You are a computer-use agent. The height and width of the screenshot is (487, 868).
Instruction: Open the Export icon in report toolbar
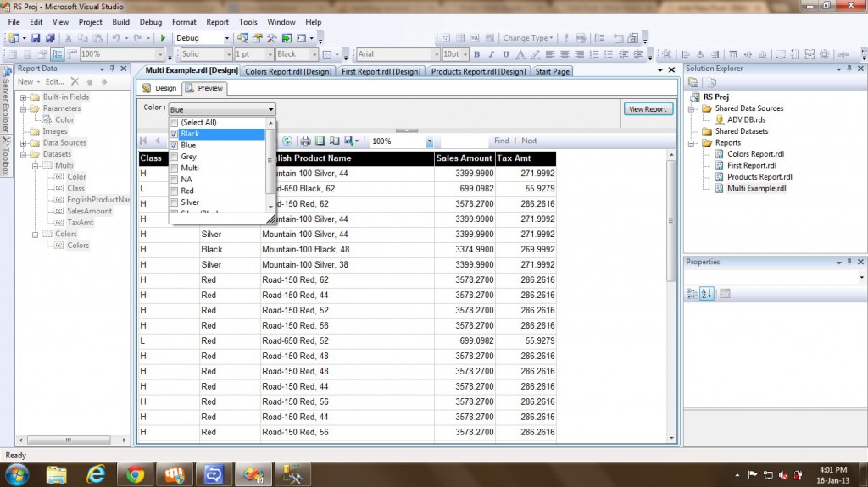point(351,141)
